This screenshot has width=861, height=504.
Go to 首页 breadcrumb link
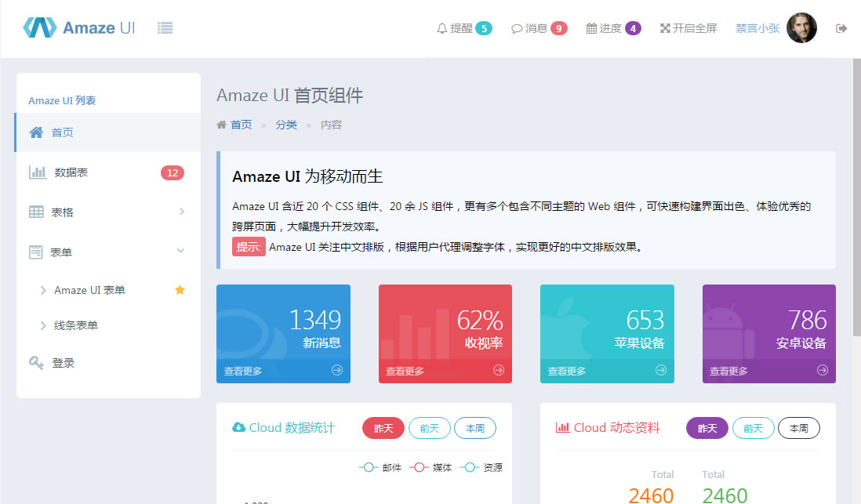tap(241, 125)
